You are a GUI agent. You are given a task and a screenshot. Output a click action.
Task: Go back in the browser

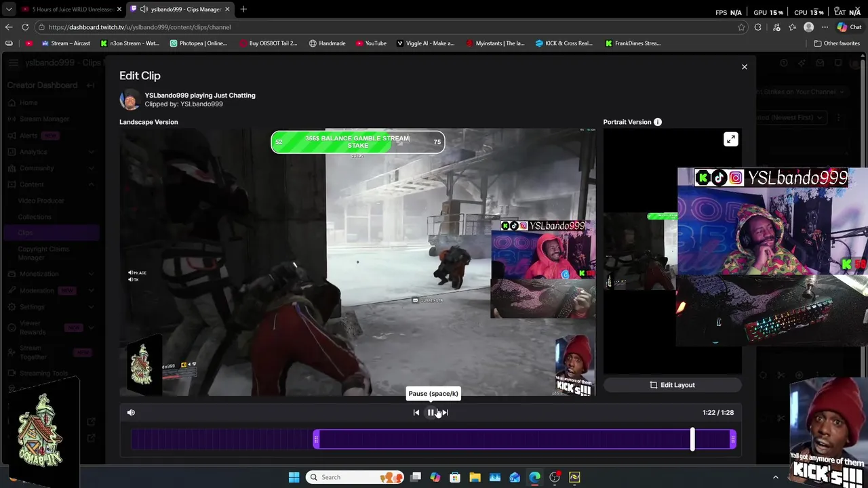coord(8,27)
